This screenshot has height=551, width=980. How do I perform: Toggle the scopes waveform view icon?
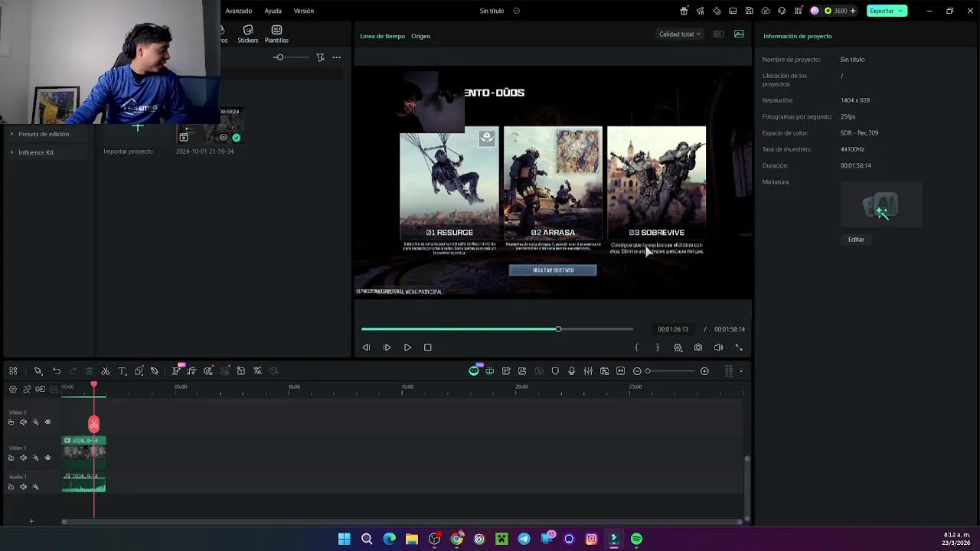click(x=739, y=34)
